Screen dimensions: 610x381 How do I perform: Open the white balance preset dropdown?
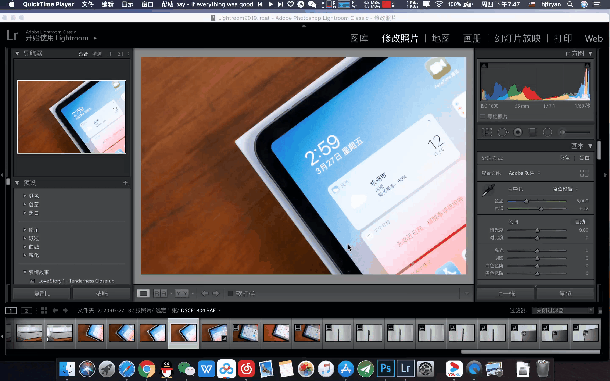point(565,189)
